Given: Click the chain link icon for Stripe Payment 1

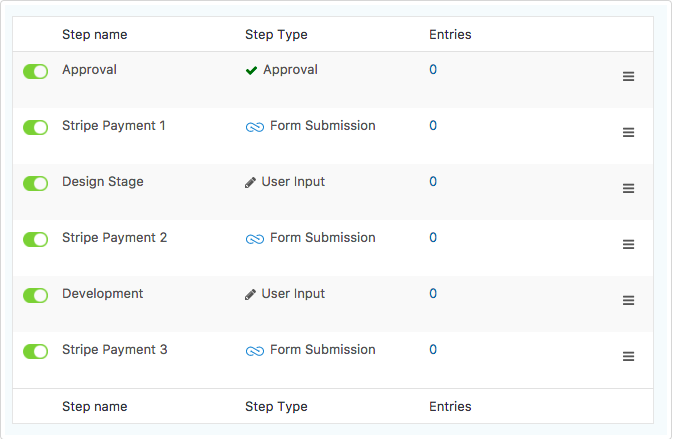Looking at the screenshot, I should [x=255, y=127].
